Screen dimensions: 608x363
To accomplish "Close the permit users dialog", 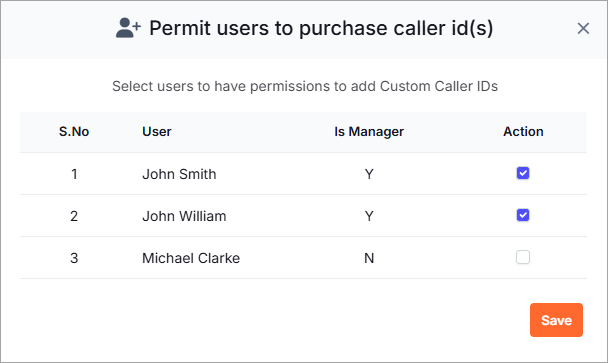I will (583, 28).
